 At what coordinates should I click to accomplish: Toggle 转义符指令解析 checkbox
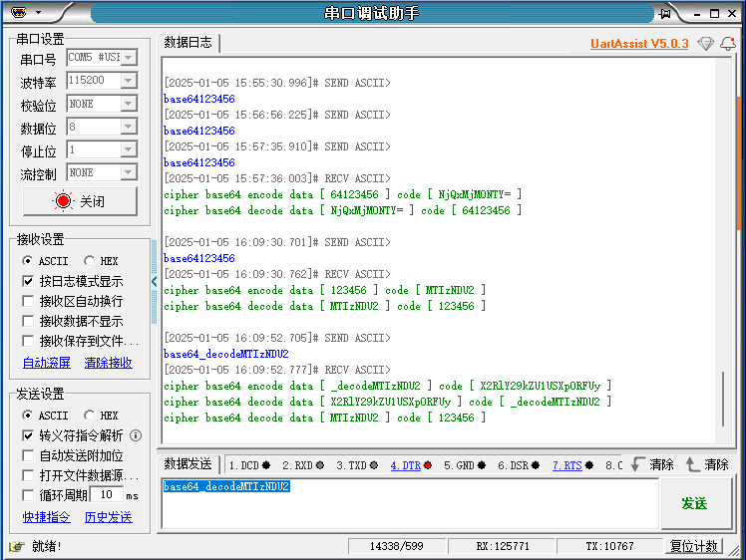[x=28, y=435]
